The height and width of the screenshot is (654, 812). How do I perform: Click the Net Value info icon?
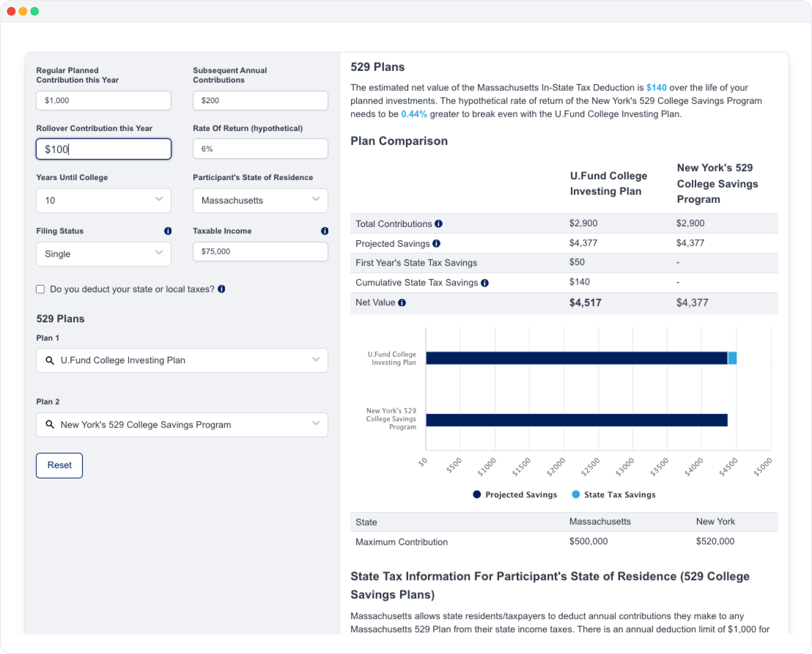click(402, 302)
